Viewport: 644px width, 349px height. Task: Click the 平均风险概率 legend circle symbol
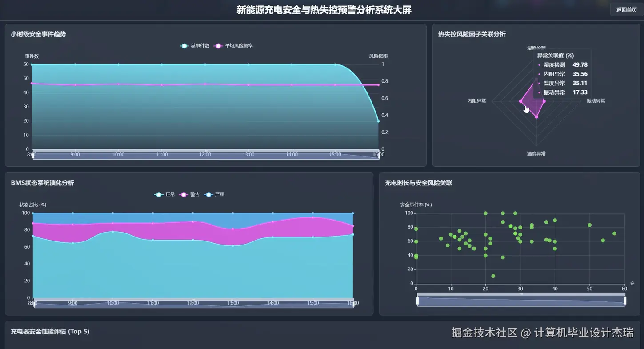click(x=218, y=46)
